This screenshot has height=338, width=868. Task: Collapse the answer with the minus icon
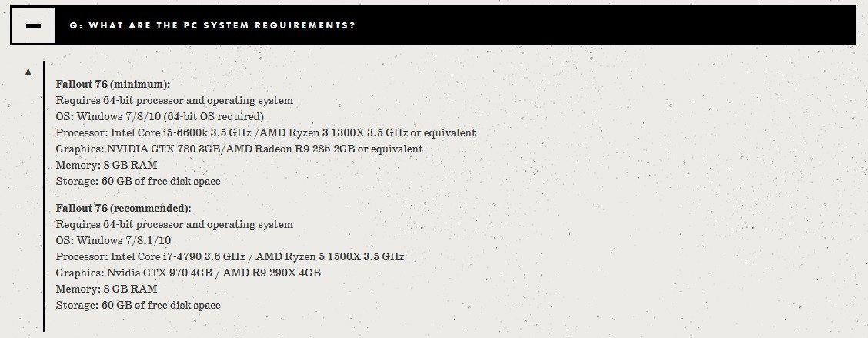33,25
